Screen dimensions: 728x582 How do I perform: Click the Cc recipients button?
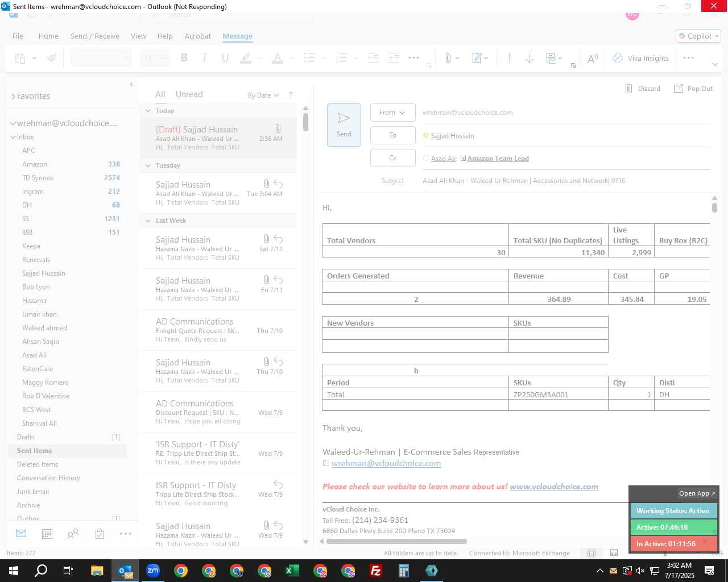pos(392,158)
